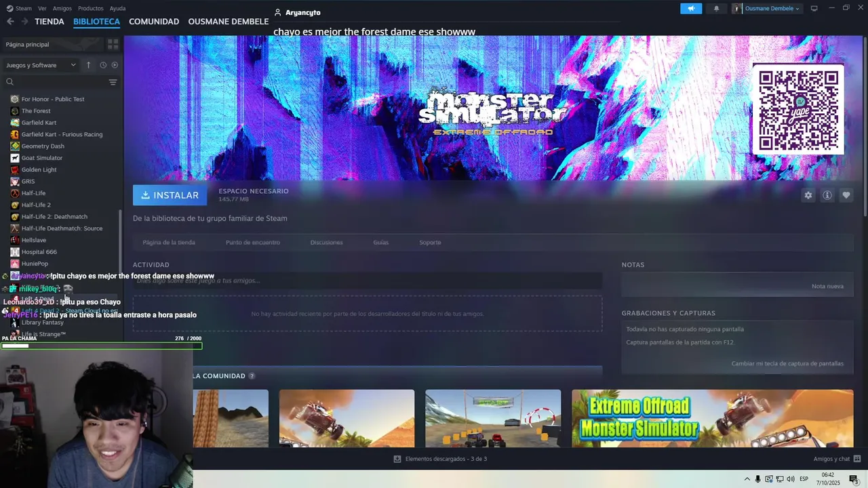Click the Half-Life 2 game icon

(x=15, y=205)
